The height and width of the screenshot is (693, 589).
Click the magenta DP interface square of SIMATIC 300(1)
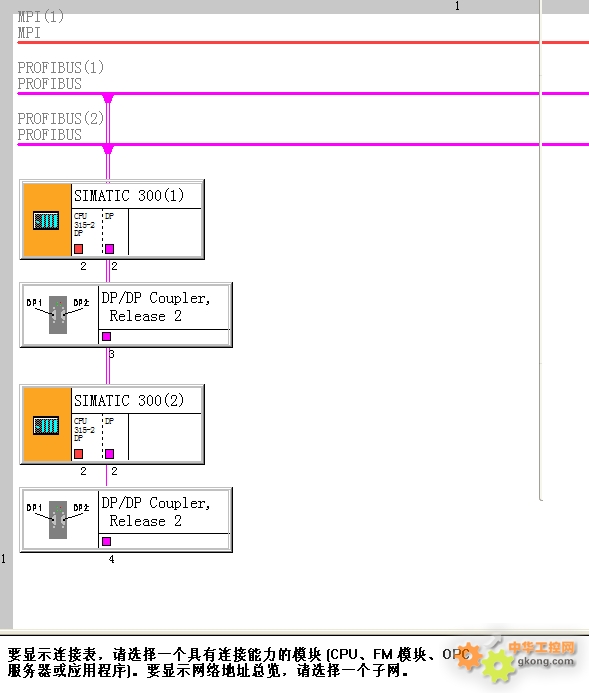(110, 249)
